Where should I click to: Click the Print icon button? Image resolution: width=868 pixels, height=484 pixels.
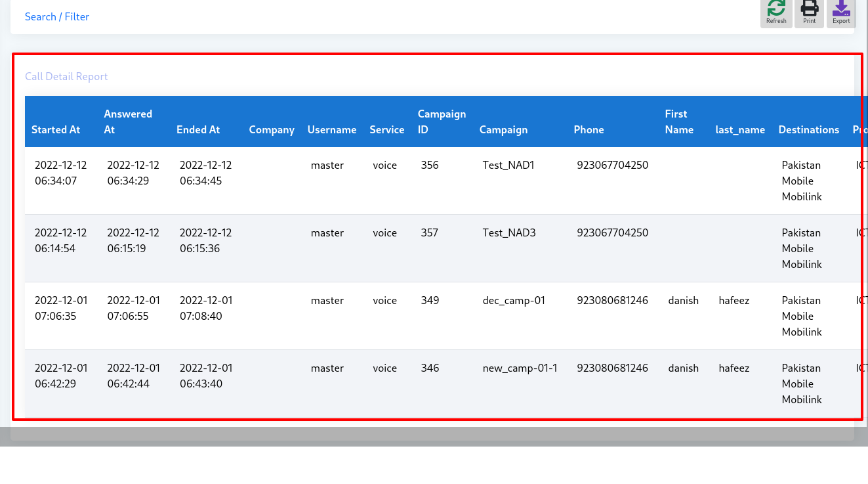(810, 12)
